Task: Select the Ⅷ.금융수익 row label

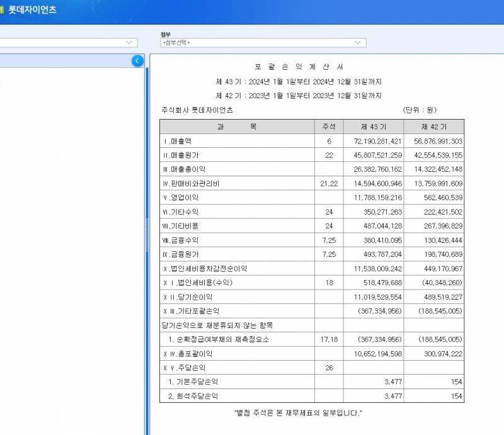Action: (x=181, y=240)
